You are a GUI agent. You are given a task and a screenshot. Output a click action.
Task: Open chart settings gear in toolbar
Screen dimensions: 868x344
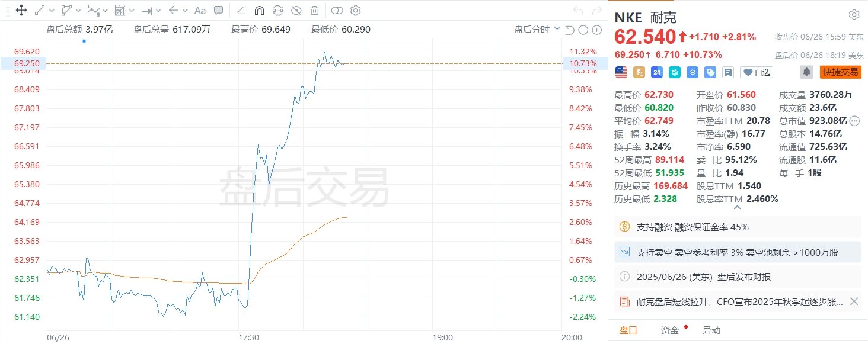tap(355, 10)
